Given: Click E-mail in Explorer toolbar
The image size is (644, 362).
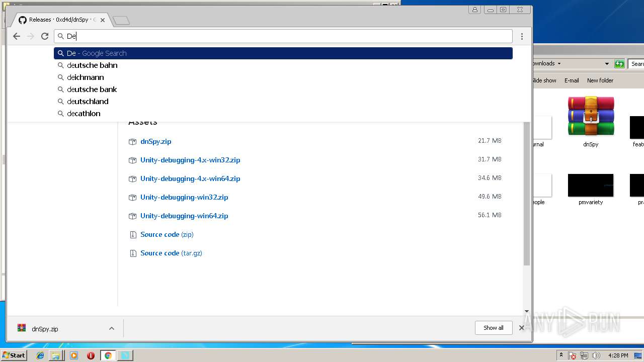Looking at the screenshot, I should pyautogui.click(x=572, y=80).
